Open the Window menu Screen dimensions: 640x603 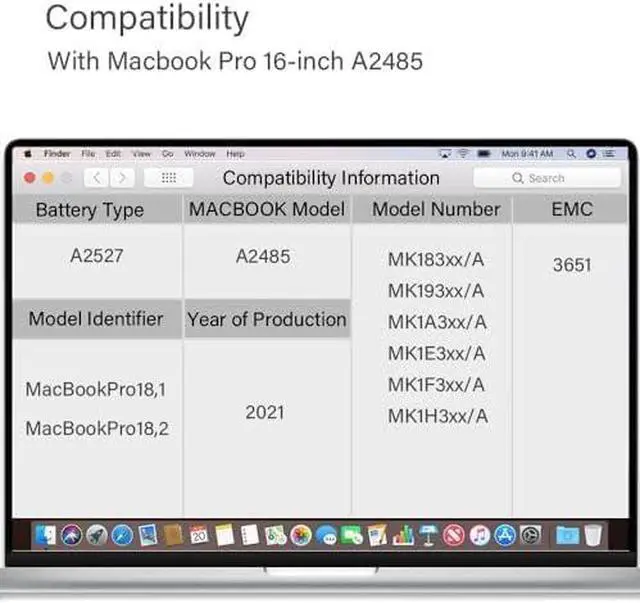point(200,154)
